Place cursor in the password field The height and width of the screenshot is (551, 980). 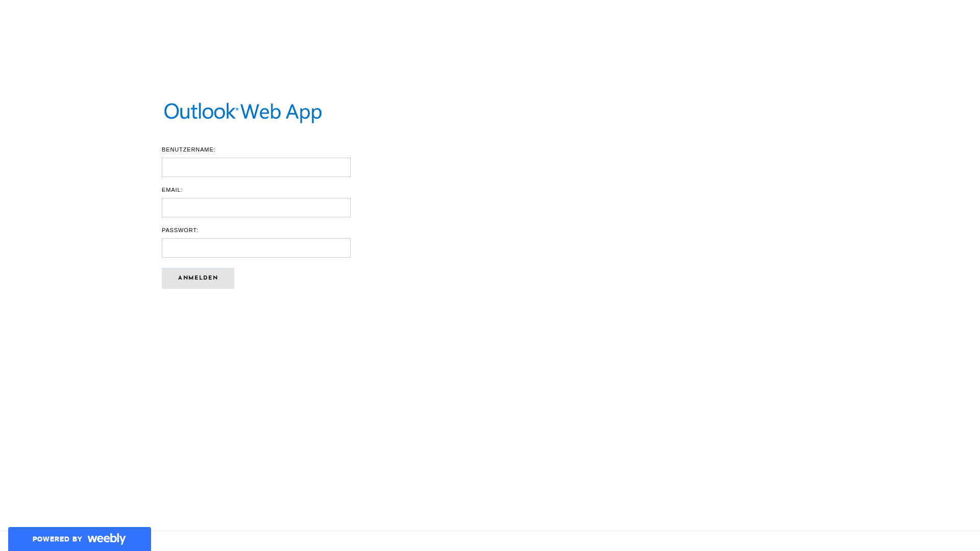click(x=256, y=247)
